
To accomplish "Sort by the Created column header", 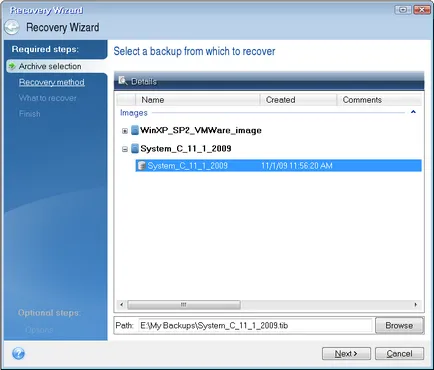I will point(298,100).
